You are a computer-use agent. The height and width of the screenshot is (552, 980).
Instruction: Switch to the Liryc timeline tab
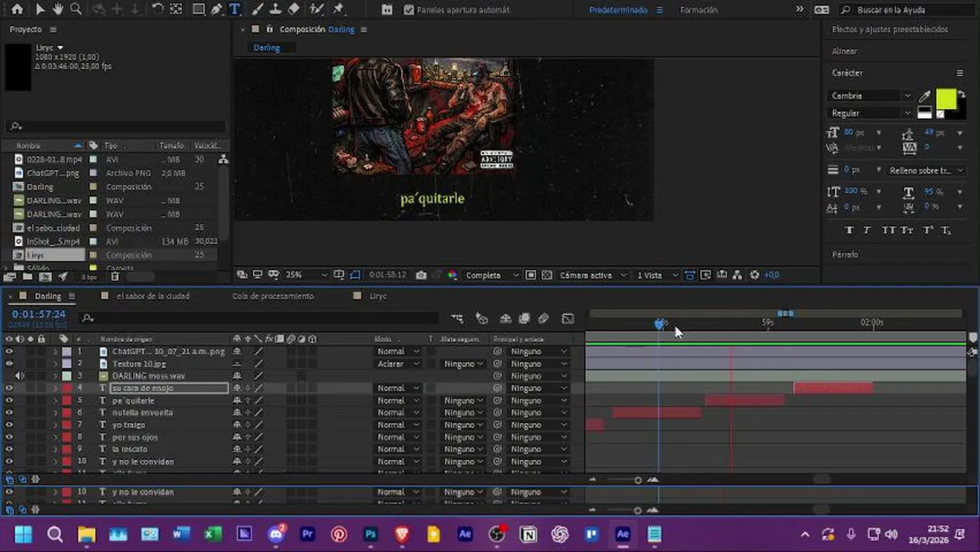coord(378,296)
